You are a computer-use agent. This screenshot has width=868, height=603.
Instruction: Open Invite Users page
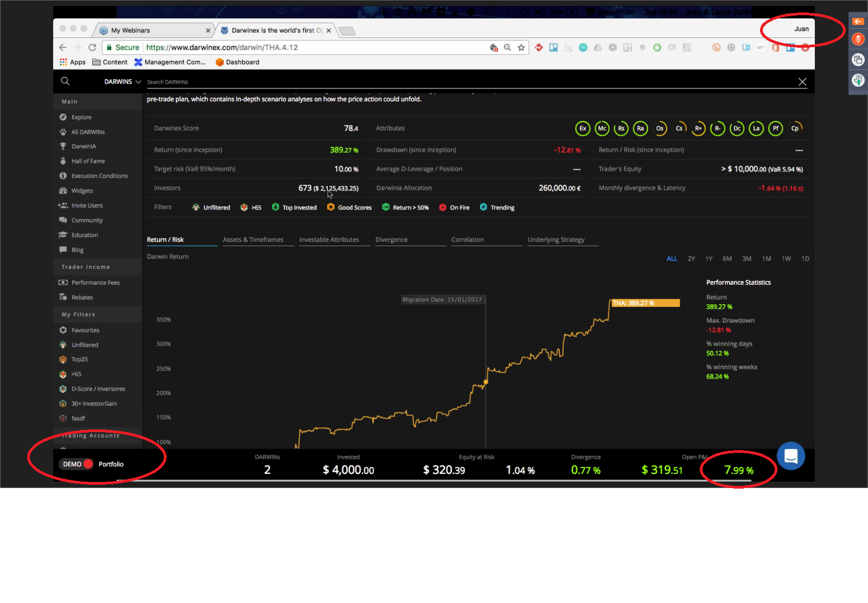click(87, 206)
